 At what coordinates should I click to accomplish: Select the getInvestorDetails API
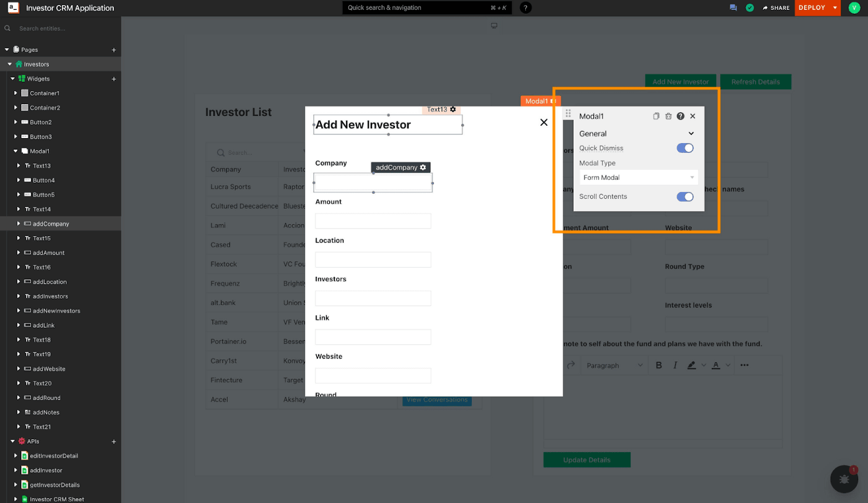click(55, 485)
